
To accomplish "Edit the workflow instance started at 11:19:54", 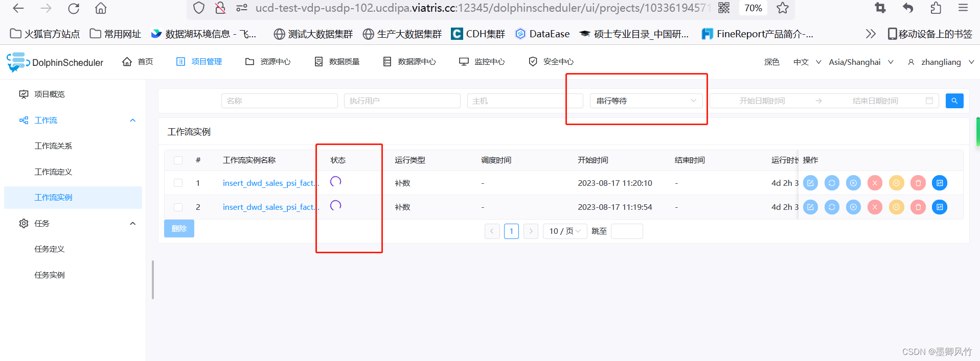I will coord(810,207).
